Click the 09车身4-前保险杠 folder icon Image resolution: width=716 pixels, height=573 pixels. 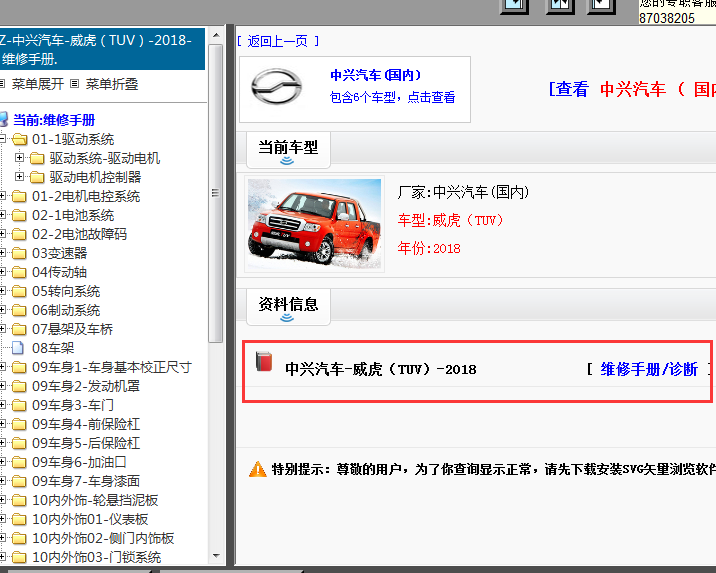click(x=19, y=424)
